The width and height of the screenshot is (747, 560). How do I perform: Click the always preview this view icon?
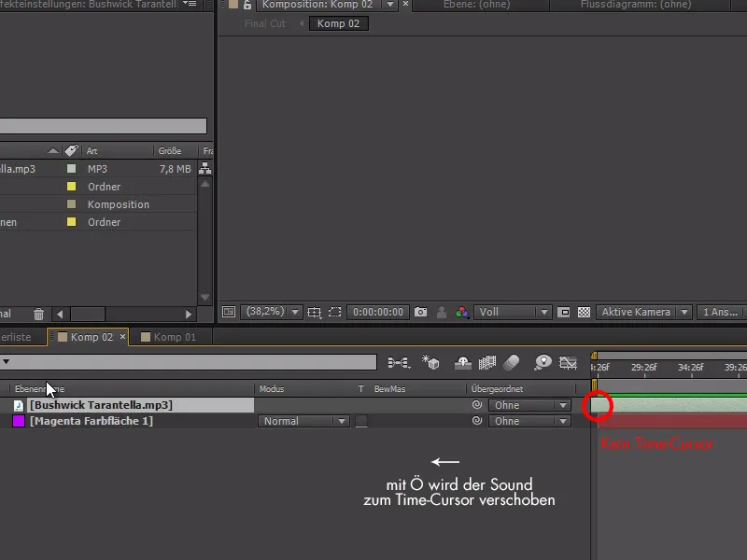click(x=229, y=312)
